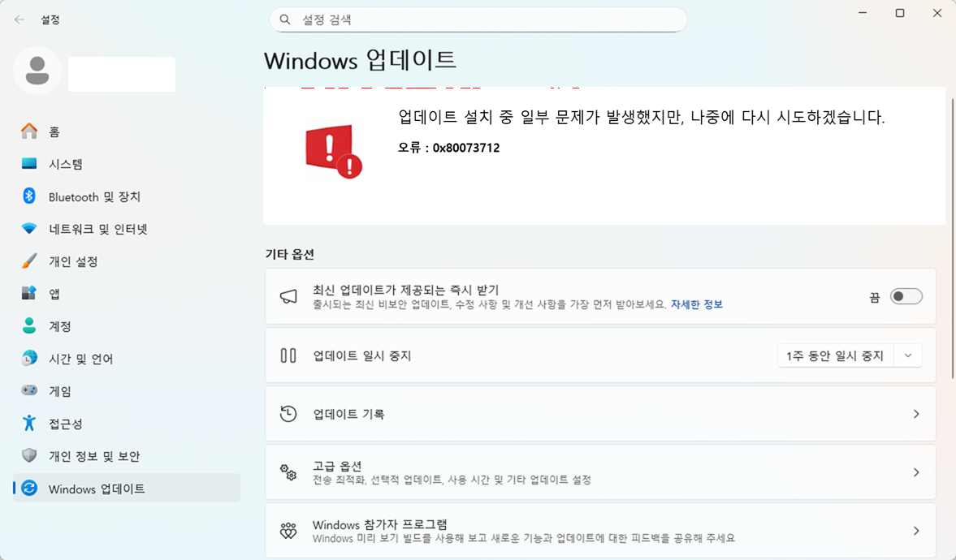The height and width of the screenshot is (560, 956).
Task: Open 업데이트 기록 row
Action: point(600,414)
